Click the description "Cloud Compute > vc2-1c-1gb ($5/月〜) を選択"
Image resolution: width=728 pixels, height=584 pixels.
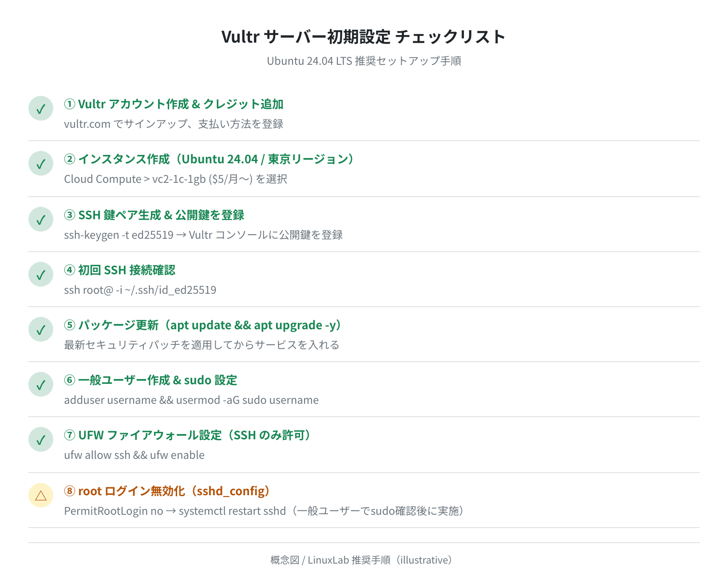click(176, 179)
